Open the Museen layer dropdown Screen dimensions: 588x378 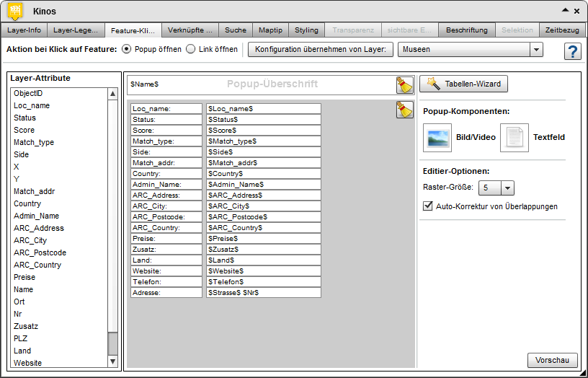[x=536, y=49]
